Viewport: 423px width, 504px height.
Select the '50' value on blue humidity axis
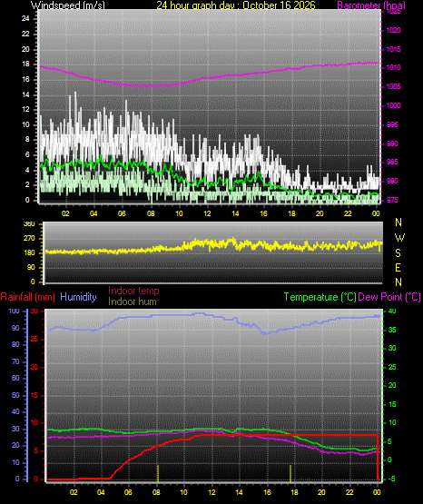click(15, 395)
